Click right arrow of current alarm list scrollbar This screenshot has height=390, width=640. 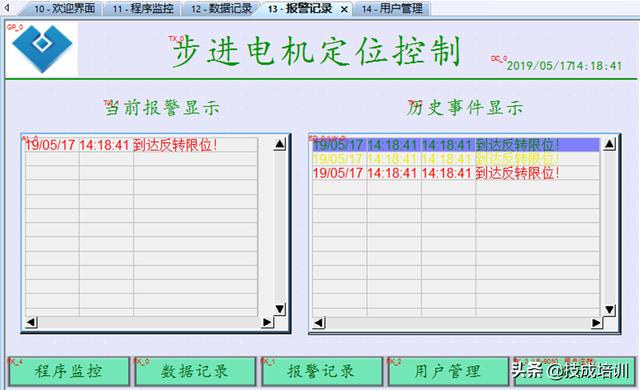point(267,322)
